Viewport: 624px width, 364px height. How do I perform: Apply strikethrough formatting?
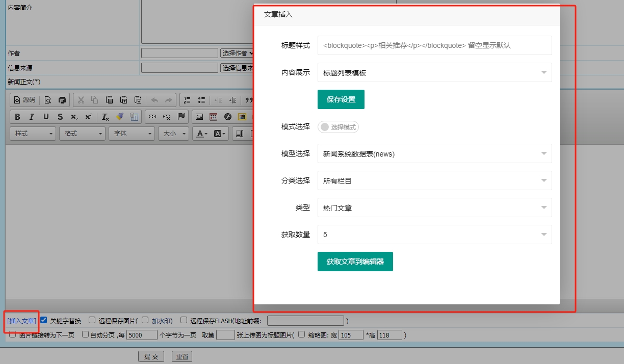tap(60, 117)
